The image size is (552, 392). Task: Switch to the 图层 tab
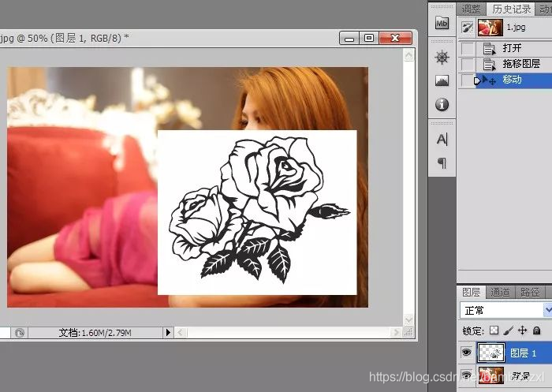[x=472, y=292]
